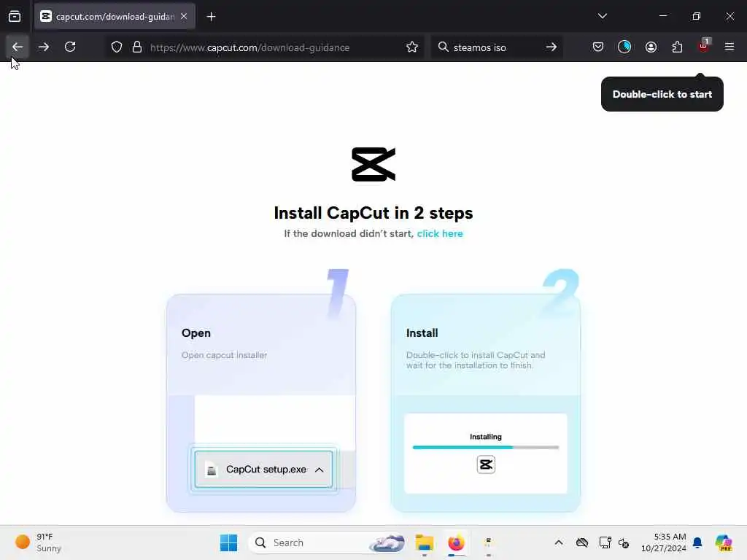Open the notifications bell icon
This screenshot has width=747, height=560.
point(697,542)
